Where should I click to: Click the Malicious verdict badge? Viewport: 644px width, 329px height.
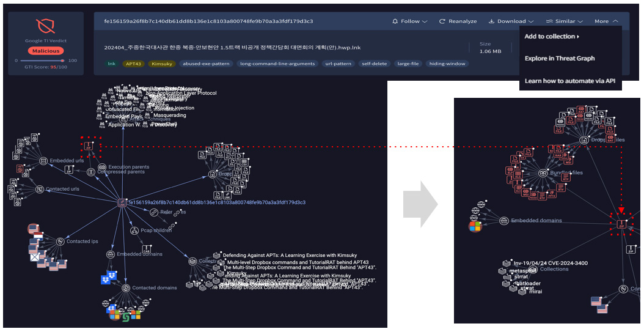(46, 51)
